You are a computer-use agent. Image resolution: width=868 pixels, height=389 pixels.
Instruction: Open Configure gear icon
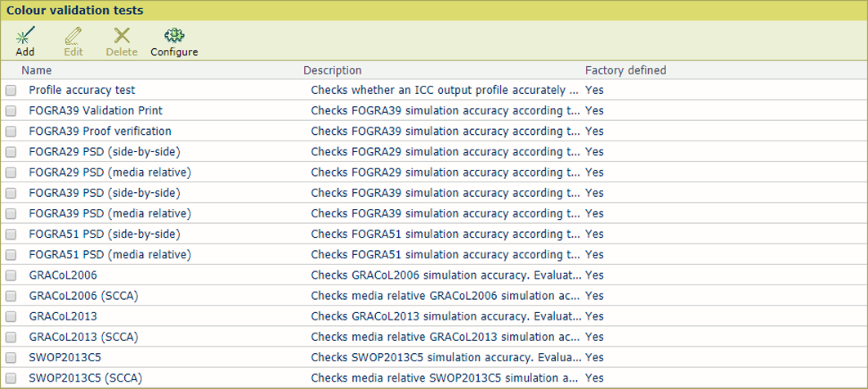tap(174, 36)
